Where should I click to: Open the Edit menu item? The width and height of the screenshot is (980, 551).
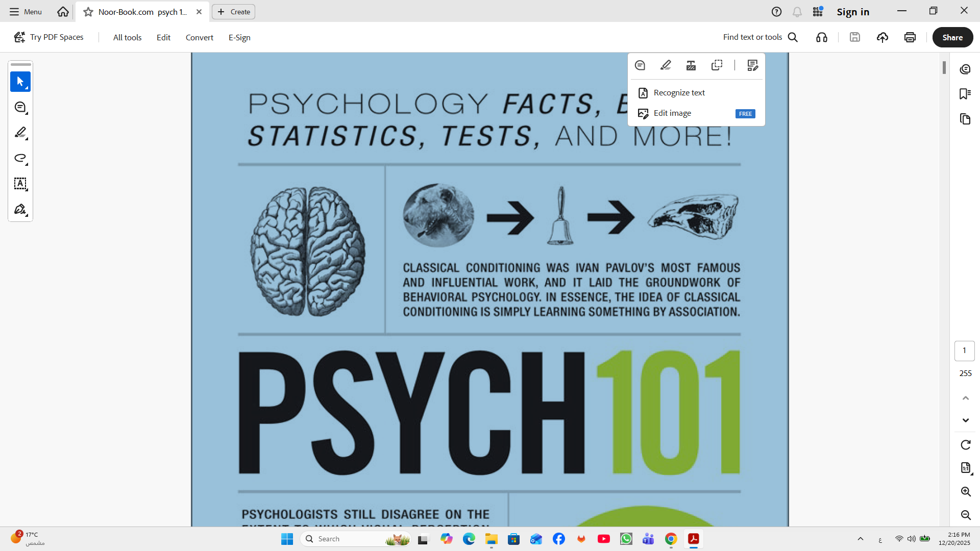pos(163,37)
